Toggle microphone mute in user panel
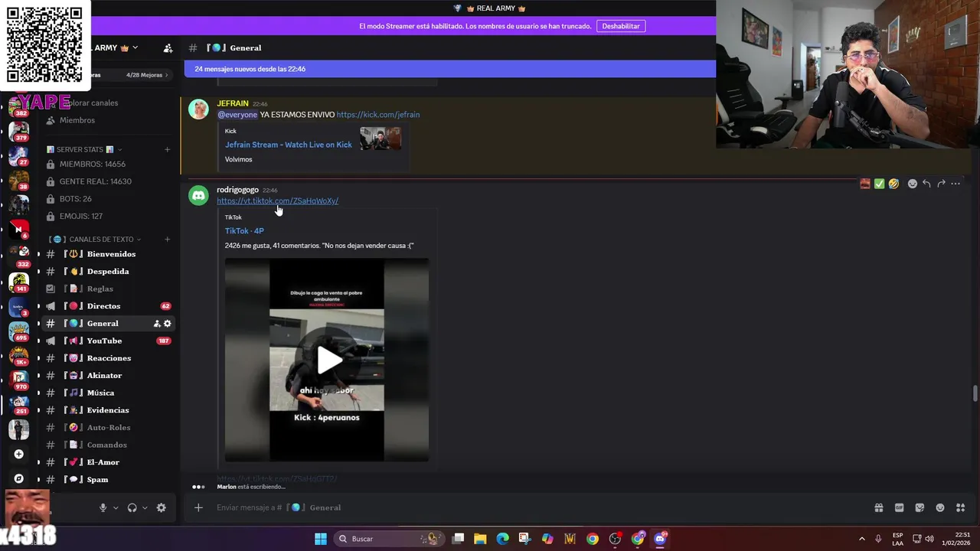The width and height of the screenshot is (980, 551). click(103, 507)
